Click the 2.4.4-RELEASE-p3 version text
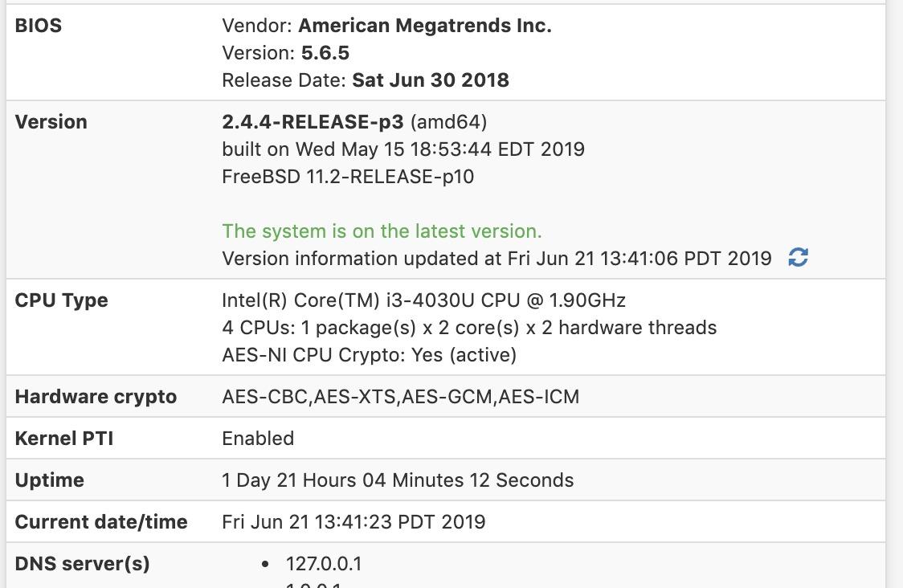The height and width of the screenshot is (588, 903). (313, 122)
